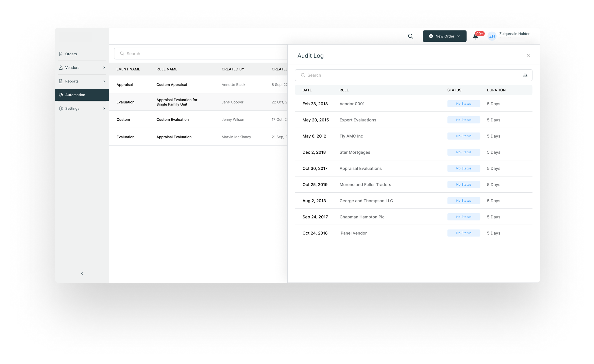Click No Status badge for Fly AMC Inc
The width and height of the screenshot is (594, 364).
tap(464, 136)
